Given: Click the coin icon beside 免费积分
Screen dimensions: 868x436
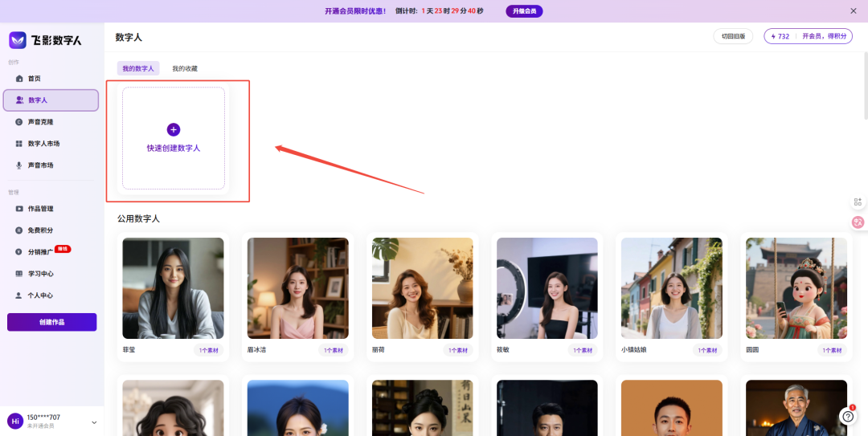Looking at the screenshot, I should [x=19, y=230].
